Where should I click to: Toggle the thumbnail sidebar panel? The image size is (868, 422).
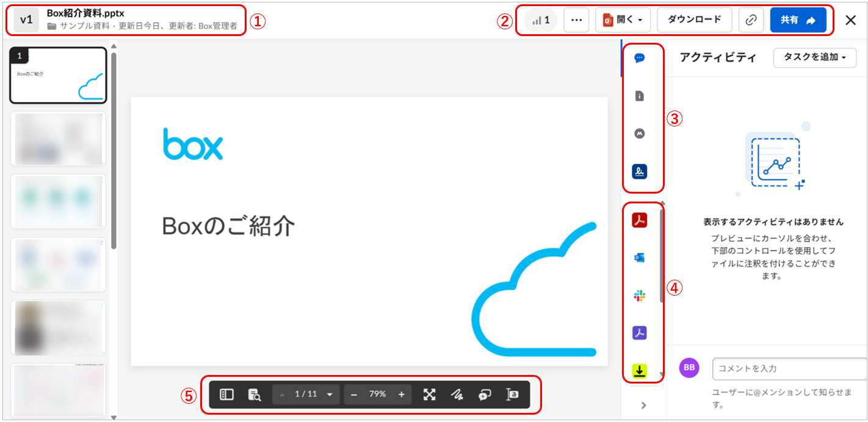tap(226, 395)
